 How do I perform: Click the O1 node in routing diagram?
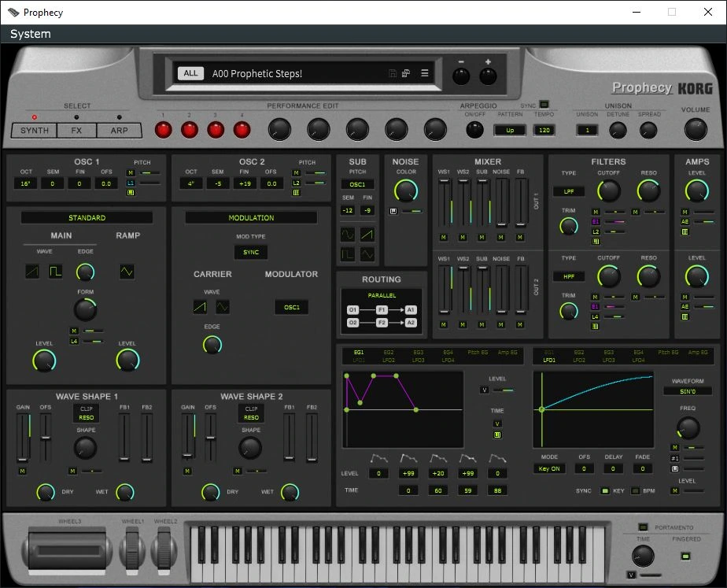click(x=352, y=310)
